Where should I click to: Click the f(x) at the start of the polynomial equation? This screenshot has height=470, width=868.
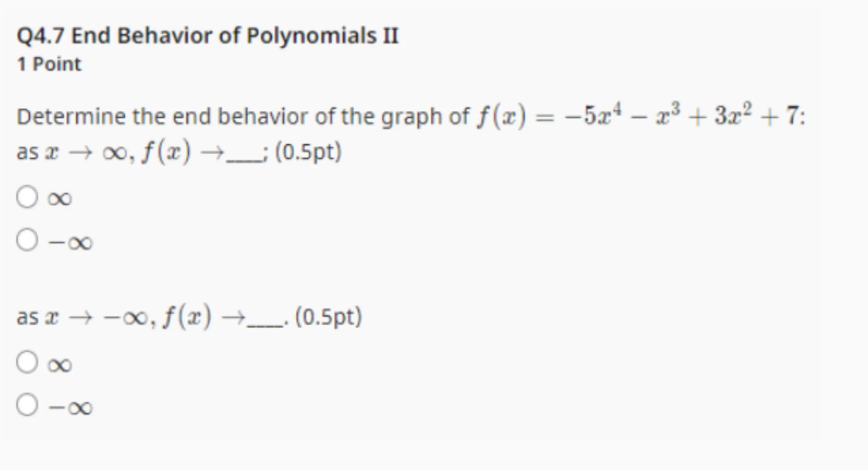(501, 116)
